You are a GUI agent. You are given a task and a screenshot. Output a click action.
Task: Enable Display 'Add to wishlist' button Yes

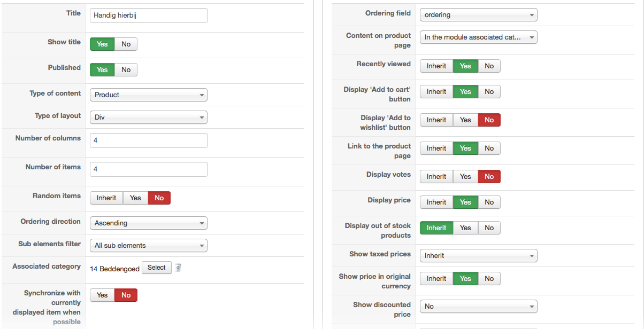click(465, 120)
